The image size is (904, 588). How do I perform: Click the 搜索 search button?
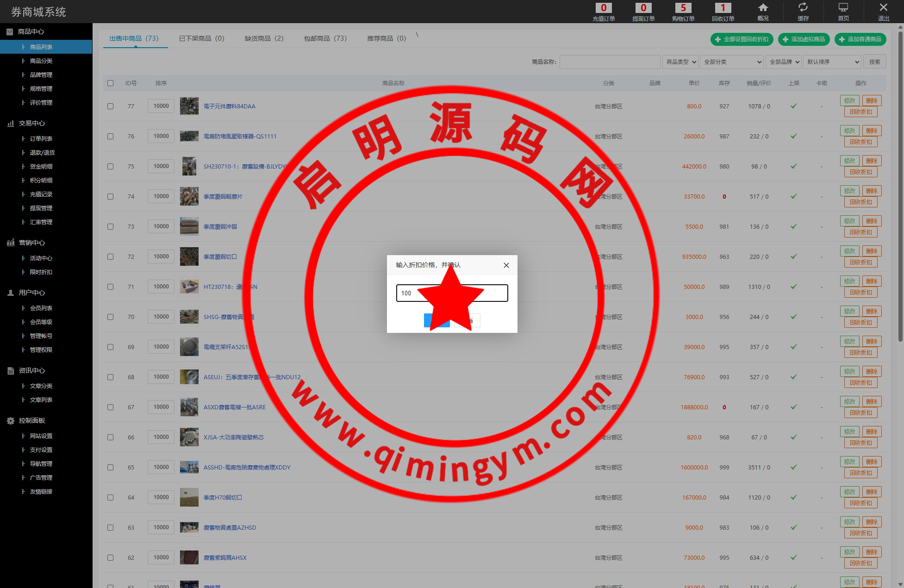point(874,62)
